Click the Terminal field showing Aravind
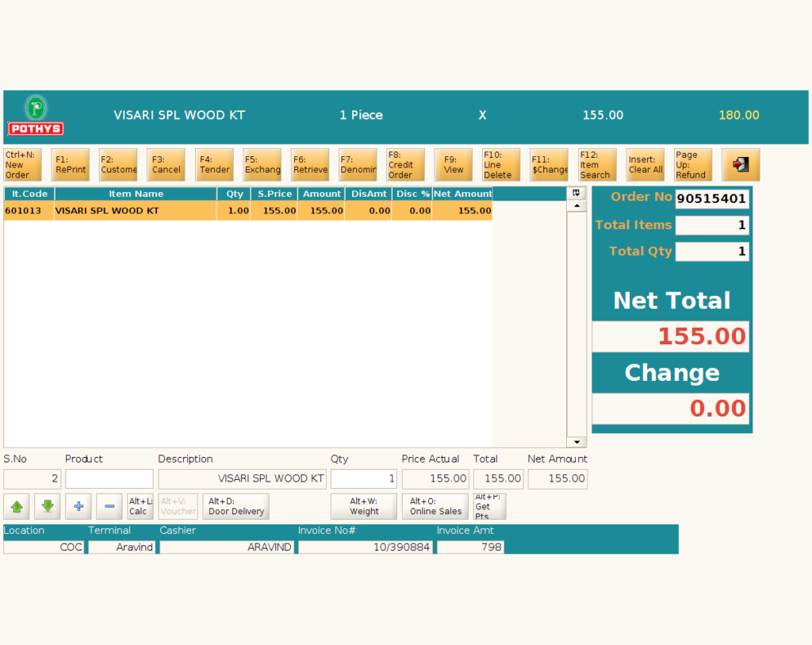 pyautogui.click(x=121, y=547)
